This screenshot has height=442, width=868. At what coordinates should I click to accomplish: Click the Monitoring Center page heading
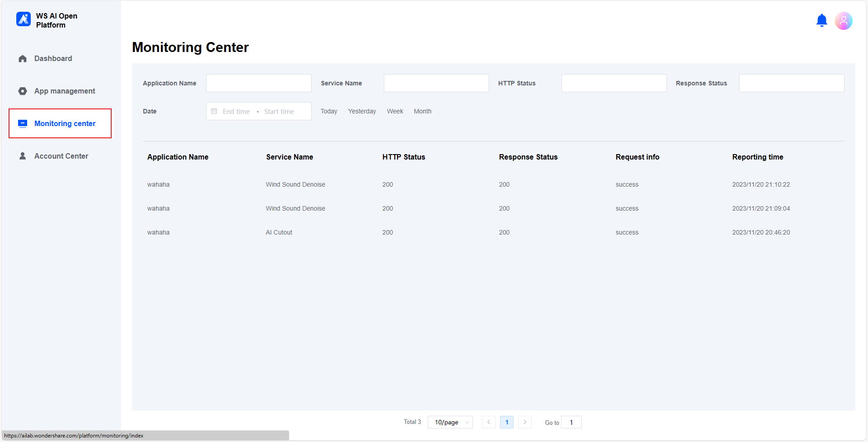190,47
